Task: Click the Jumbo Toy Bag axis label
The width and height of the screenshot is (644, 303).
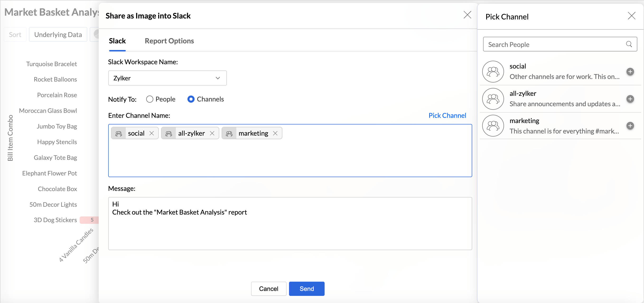Action: point(57,126)
